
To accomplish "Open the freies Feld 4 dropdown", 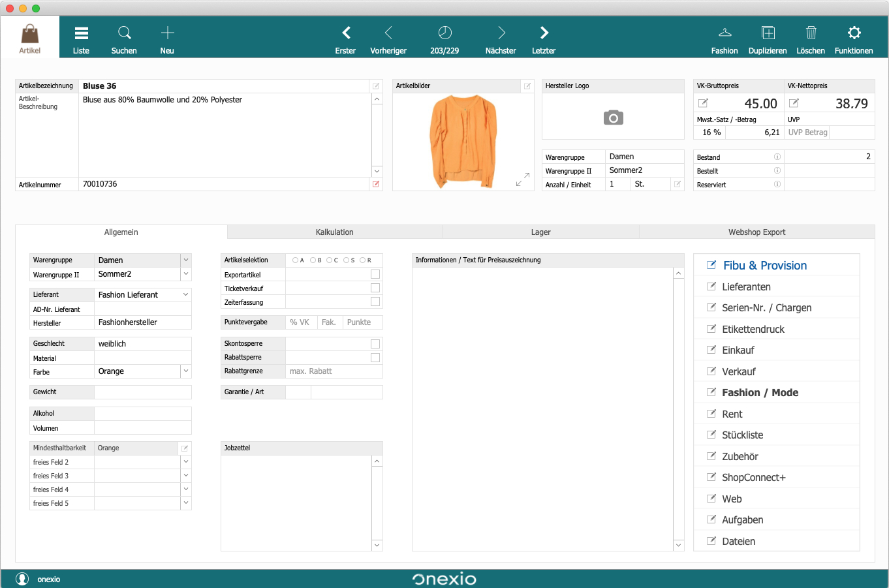I will [x=186, y=489].
